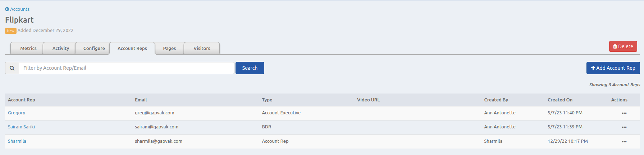This screenshot has height=155, width=644.
Task: Click Created By Sharmila cell
Action: click(493, 141)
